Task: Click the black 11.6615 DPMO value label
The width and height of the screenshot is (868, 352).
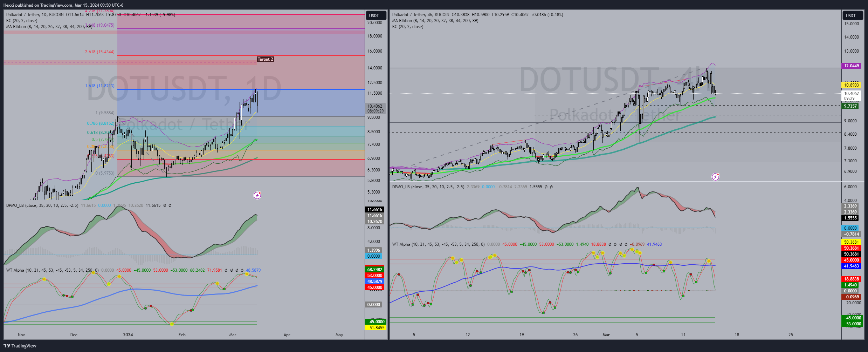Action: (375, 210)
